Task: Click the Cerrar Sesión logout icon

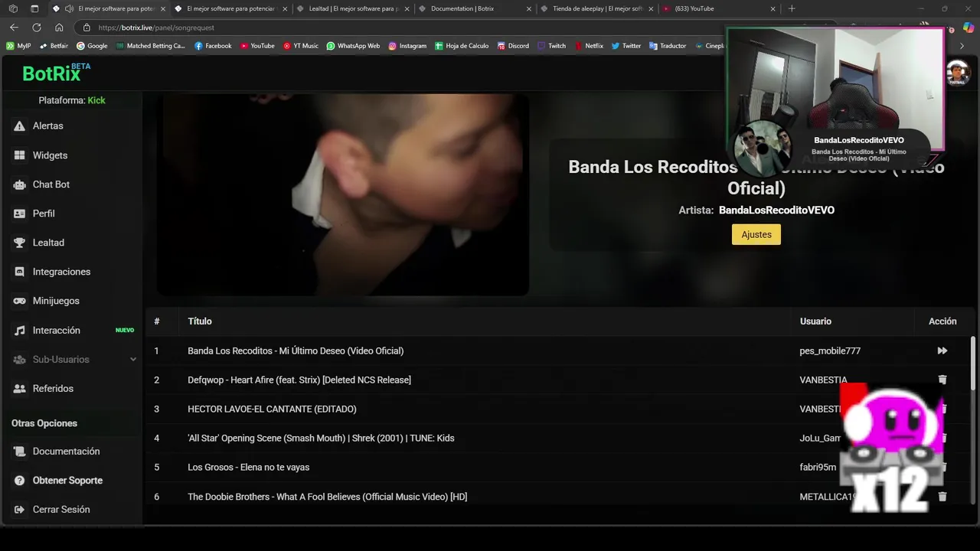Action: point(19,510)
